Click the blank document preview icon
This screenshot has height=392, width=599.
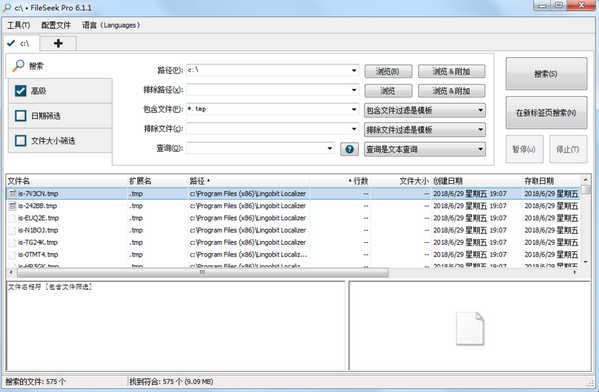[x=470, y=329]
